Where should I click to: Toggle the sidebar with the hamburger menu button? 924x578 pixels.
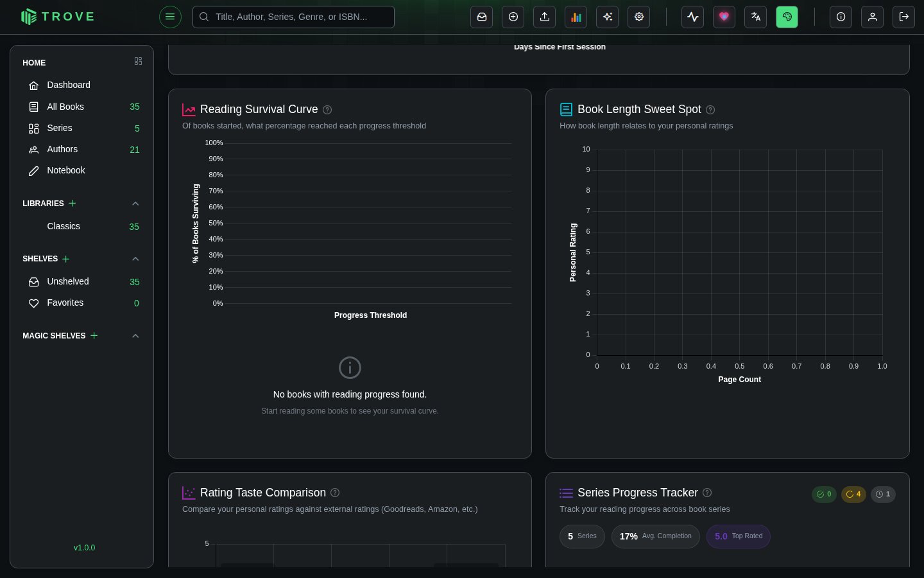tap(170, 17)
